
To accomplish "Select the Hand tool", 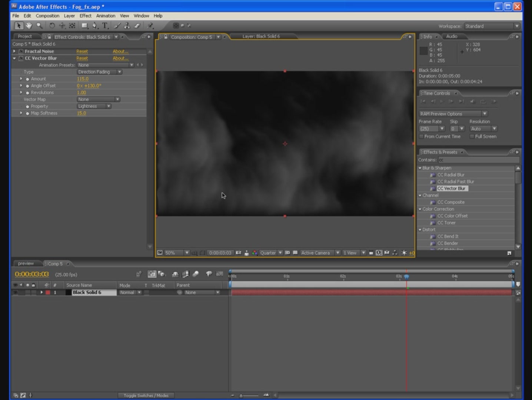I will tap(29, 26).
